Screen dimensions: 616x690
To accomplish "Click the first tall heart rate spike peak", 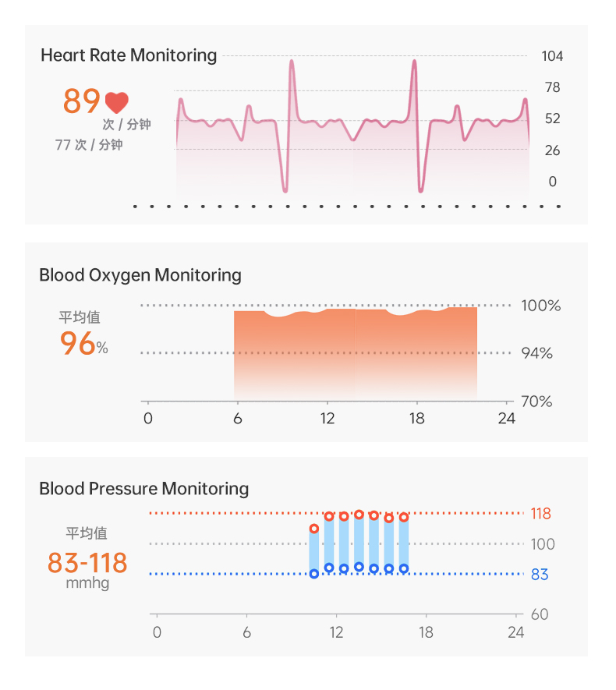I will 292,62.
